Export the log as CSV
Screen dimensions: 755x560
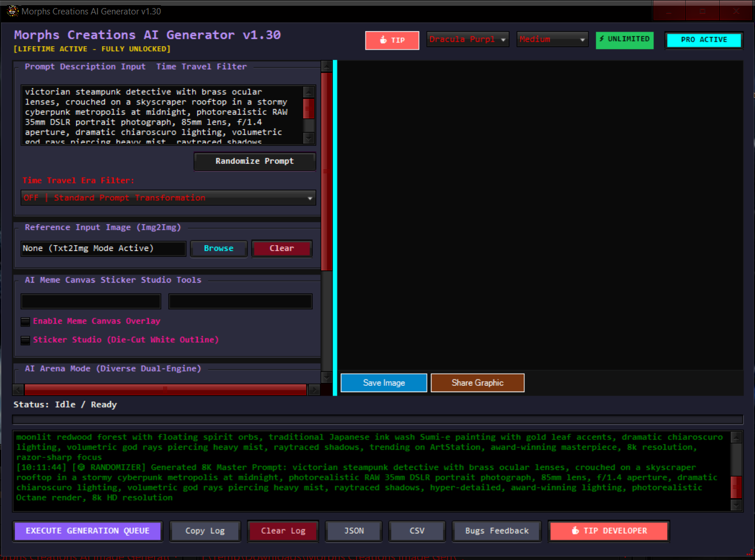417,531
